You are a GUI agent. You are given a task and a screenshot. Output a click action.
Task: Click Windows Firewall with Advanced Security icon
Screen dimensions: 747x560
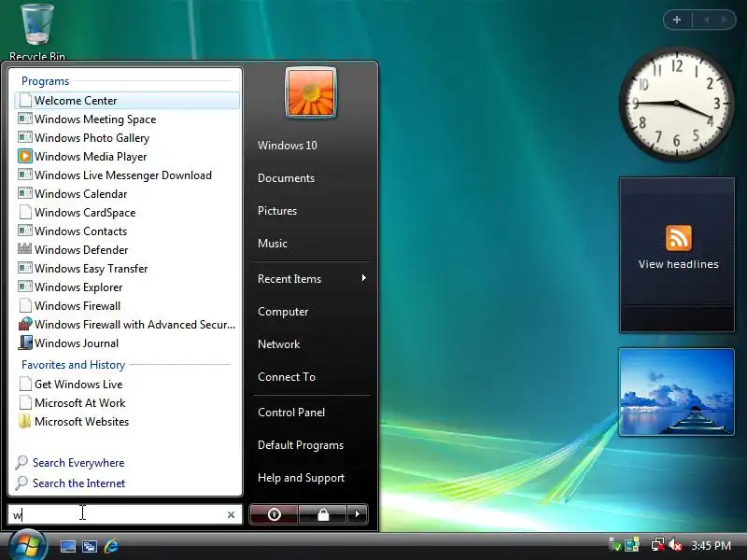pyautogui.click(x=25, y=324)
